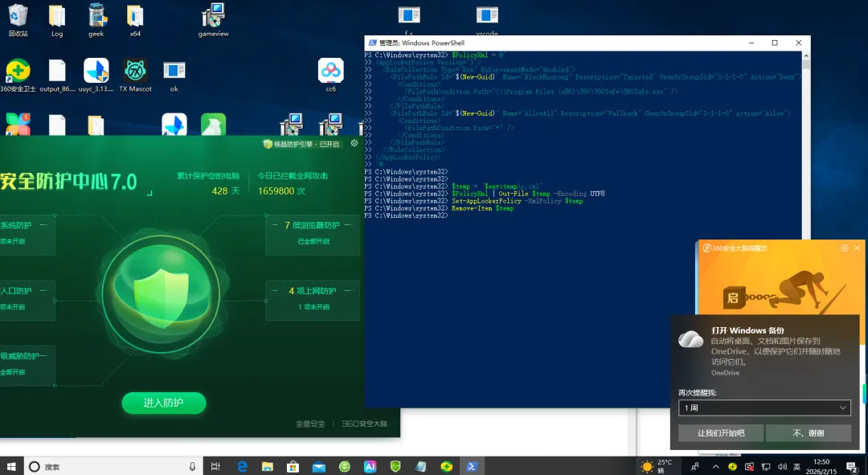Select the uuyc_3.13 installer desktop icon
Image resolution: width=868 pixels, height=475 pixels.
96,76
